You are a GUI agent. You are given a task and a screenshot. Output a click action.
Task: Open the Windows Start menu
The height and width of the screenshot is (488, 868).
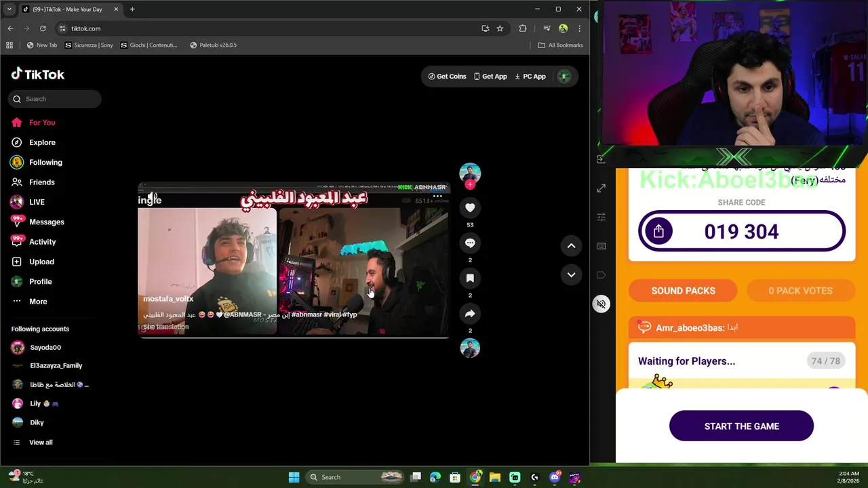294,477
